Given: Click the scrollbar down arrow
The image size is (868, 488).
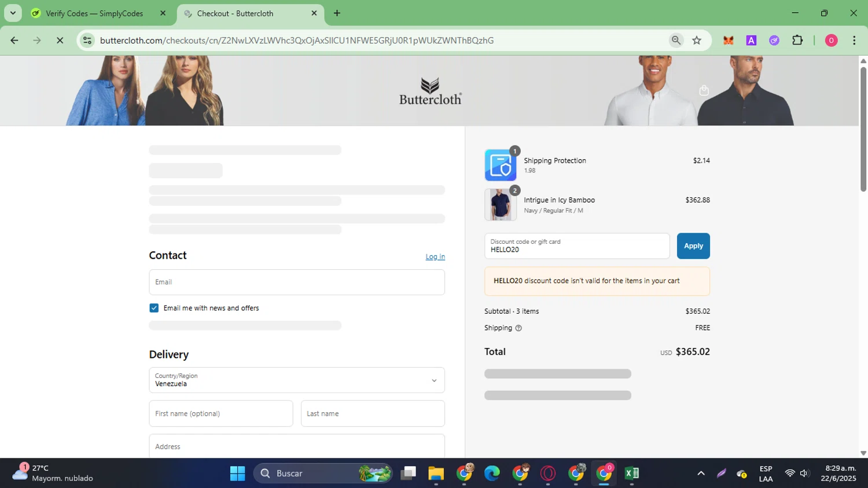Looking at the screenshot, I should (x=863, y=453).
